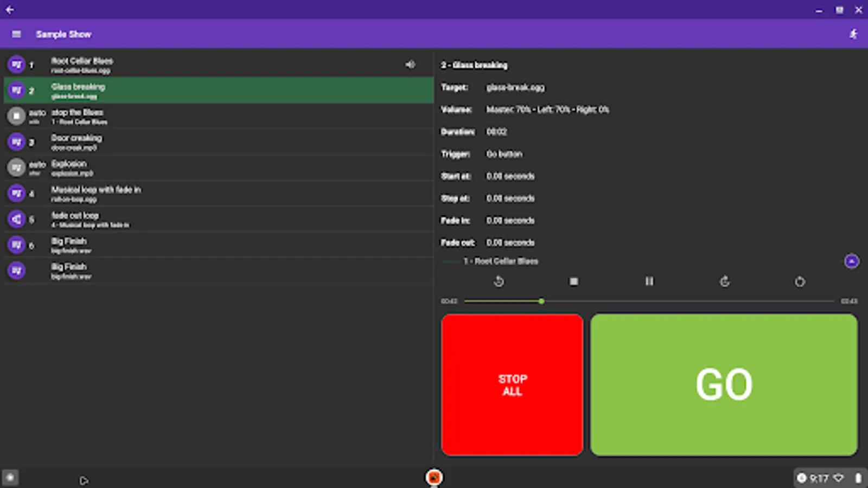
Task: Select the 'Door creaking' cue
Action: coord(217,142)
